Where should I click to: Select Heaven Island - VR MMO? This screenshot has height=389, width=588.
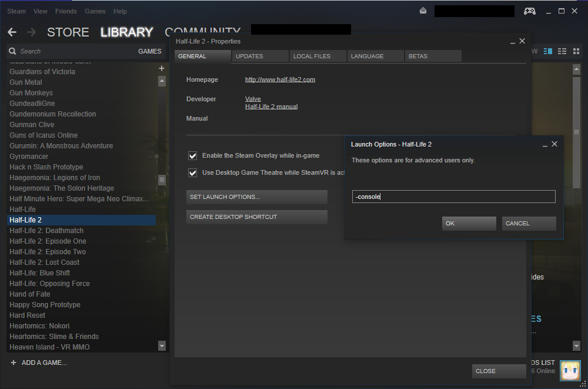tap(81, 347)
